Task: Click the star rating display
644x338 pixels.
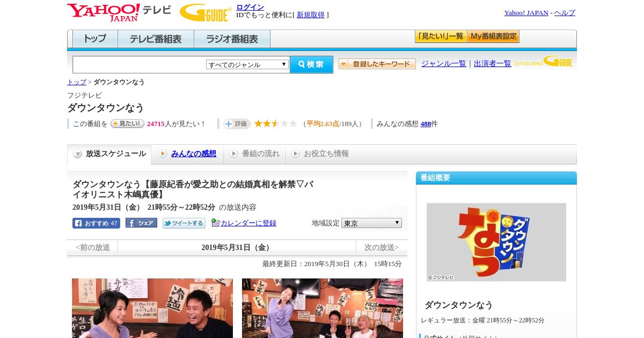Action: 275,123
